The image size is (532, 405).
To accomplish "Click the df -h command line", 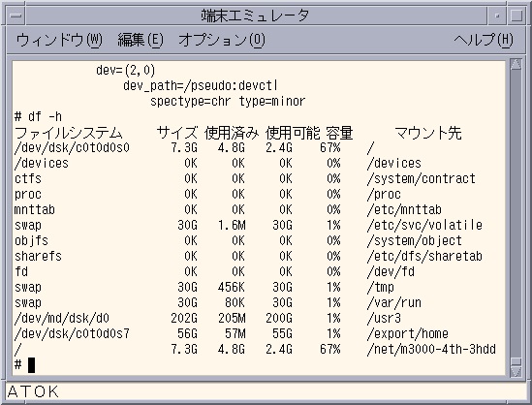I will 38,116.
